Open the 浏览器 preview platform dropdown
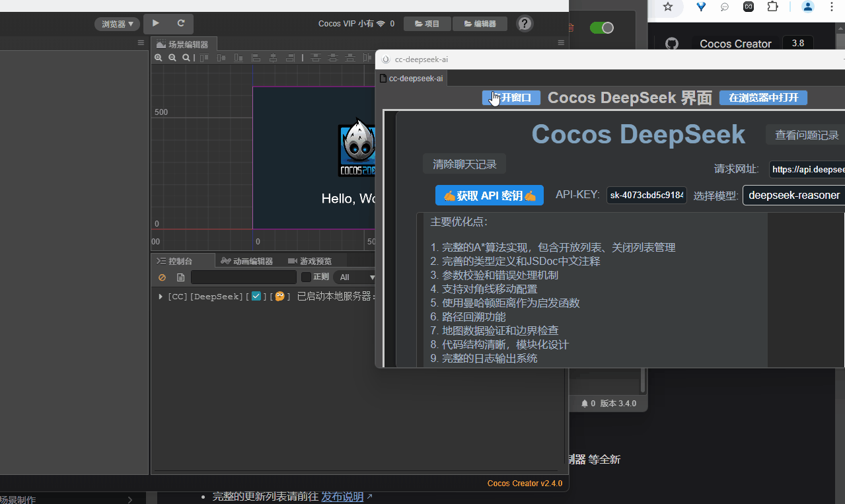Viewport: 845px width, 504px height. point(118,24)
